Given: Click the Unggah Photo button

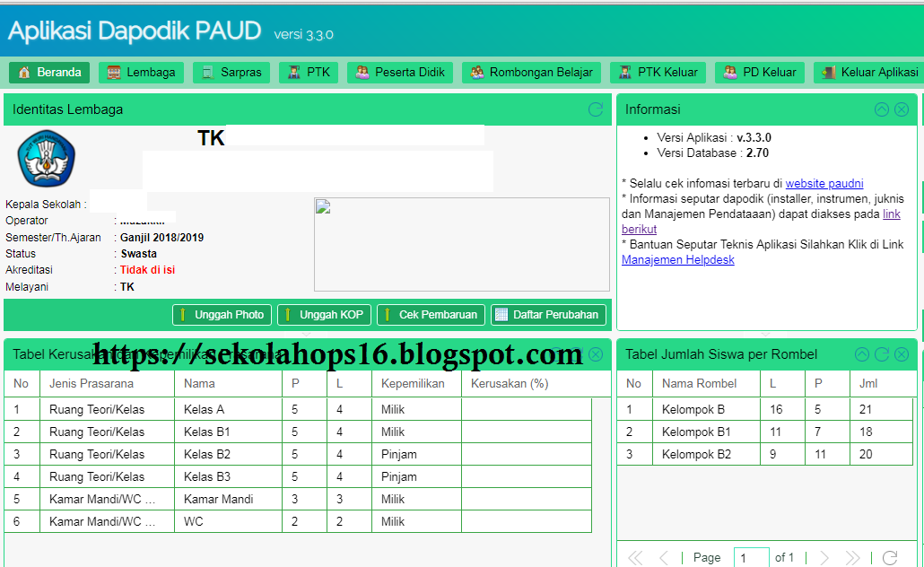Looking at the screenshot, I should pyautogui.click(x=221, y=314).
